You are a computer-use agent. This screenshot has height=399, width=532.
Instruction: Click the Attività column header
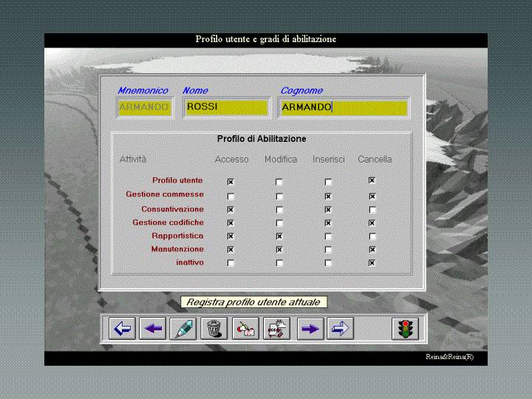tap(133, 159)
